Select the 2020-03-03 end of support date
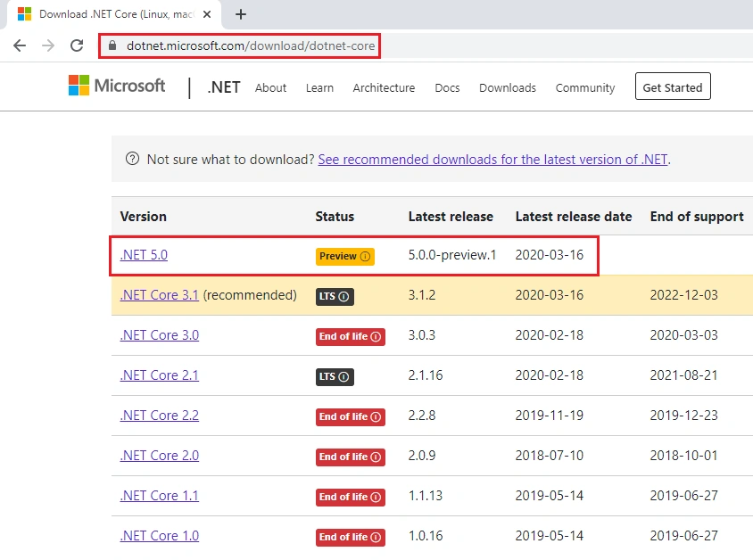Screen dimensions: 753x560 pos(683,335)
